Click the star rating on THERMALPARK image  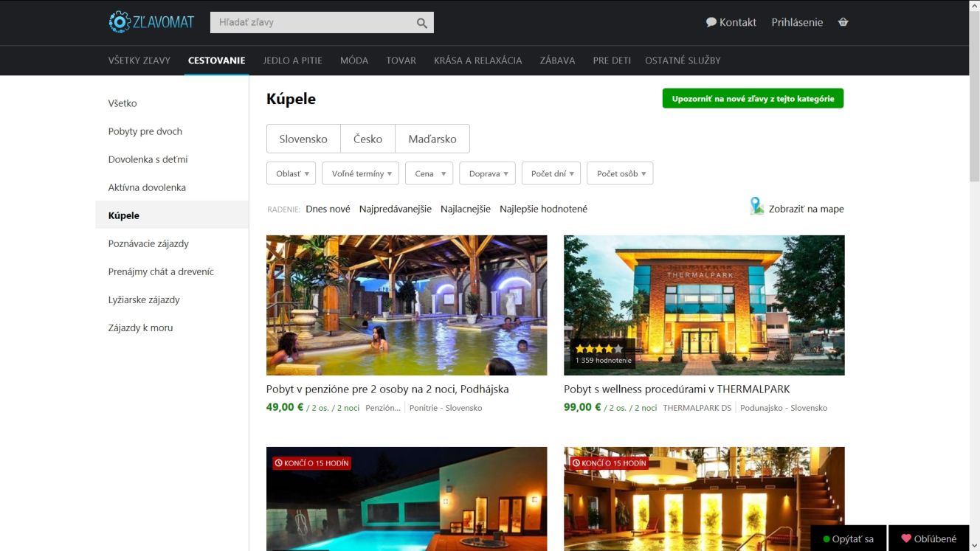598,349
